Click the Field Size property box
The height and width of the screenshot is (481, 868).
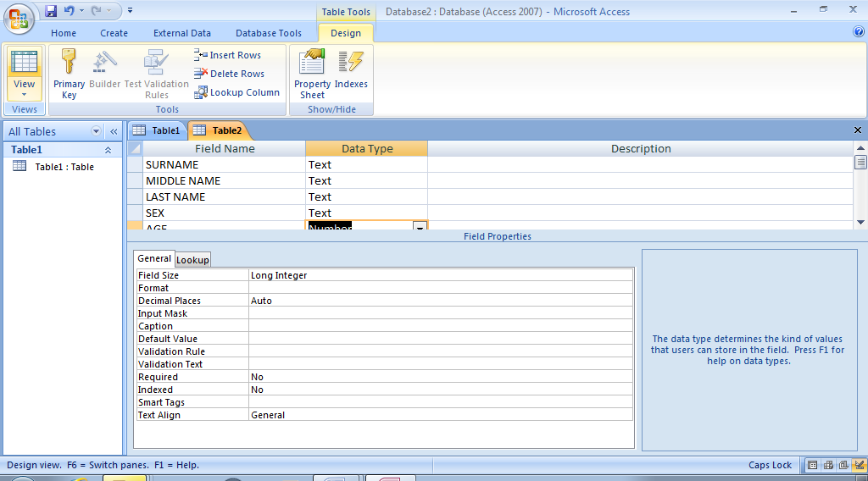[x=440, y=275]
